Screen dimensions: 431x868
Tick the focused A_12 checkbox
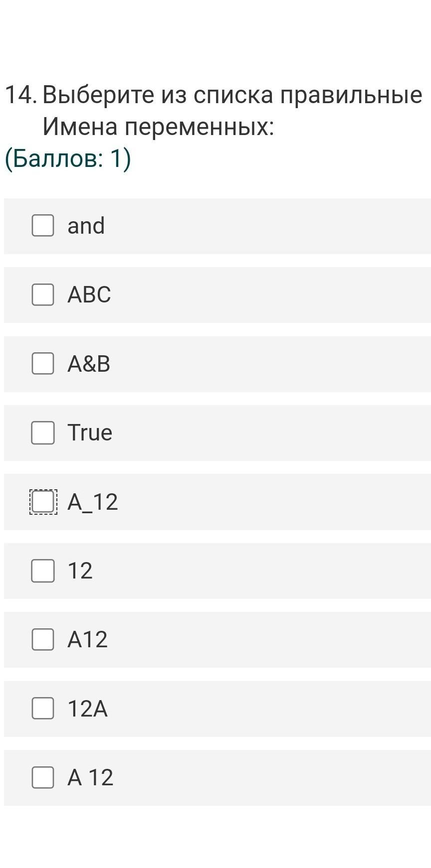click(43, 501)
